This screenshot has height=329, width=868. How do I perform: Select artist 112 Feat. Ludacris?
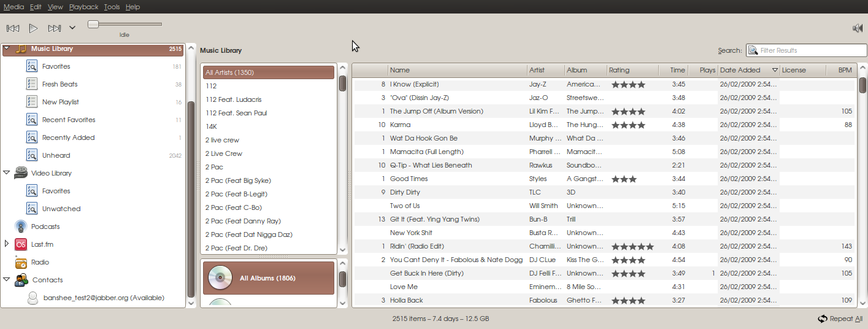tap(269, 99)
